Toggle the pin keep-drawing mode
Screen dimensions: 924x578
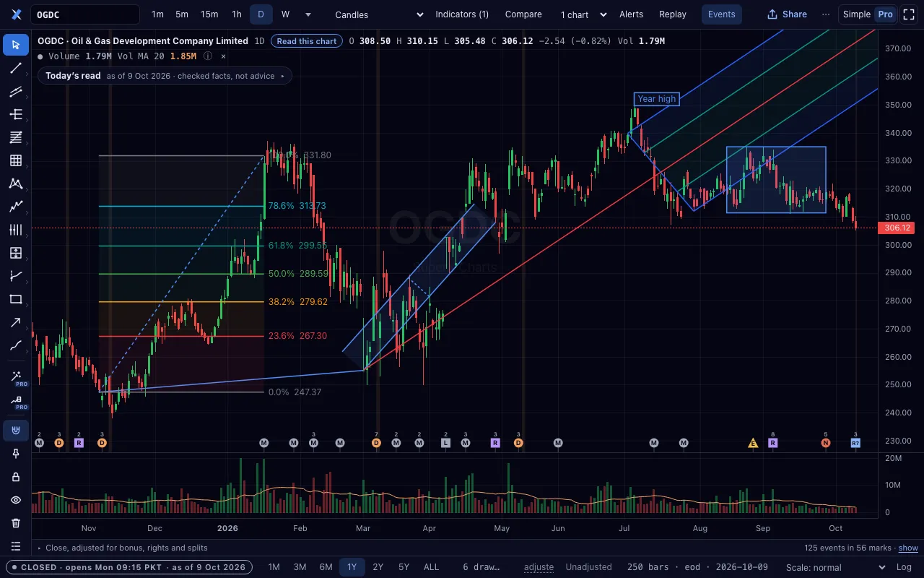(16, 454)
